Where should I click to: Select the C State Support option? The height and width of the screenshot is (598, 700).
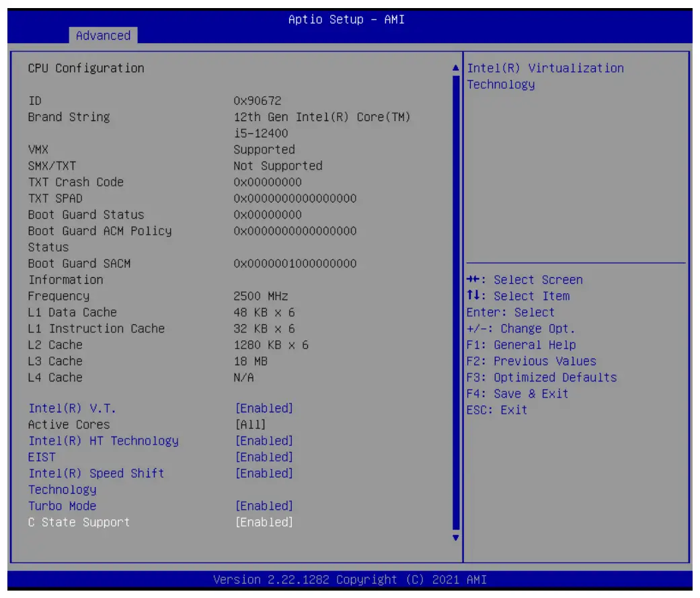(x=79, y=522)
